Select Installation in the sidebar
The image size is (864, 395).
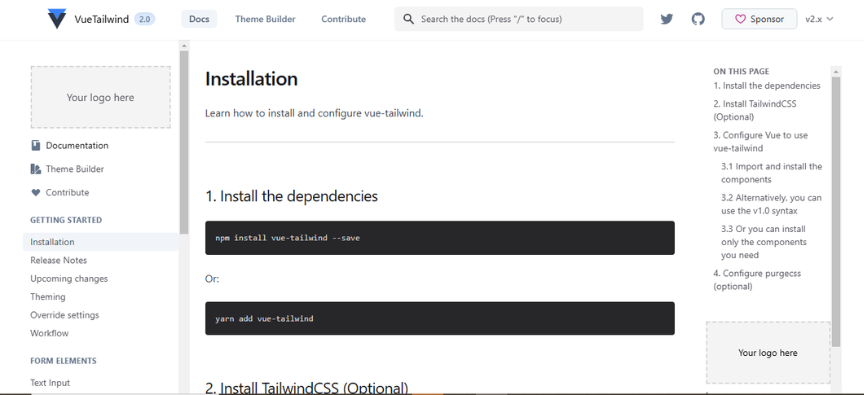click(100, 242)
